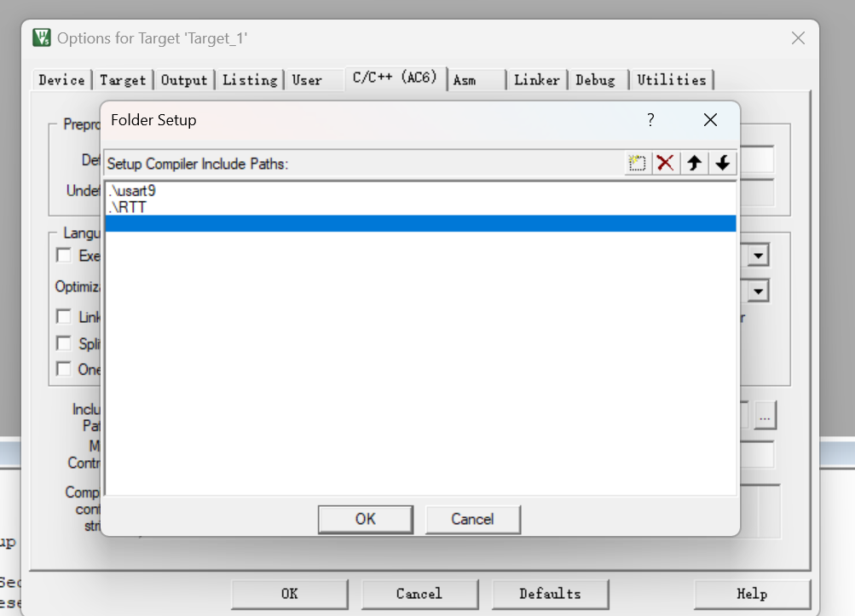Close the Folder Setup dialog
Image resolution: width=855 pixels, height=616 pixels.
(x=710, y=120)
